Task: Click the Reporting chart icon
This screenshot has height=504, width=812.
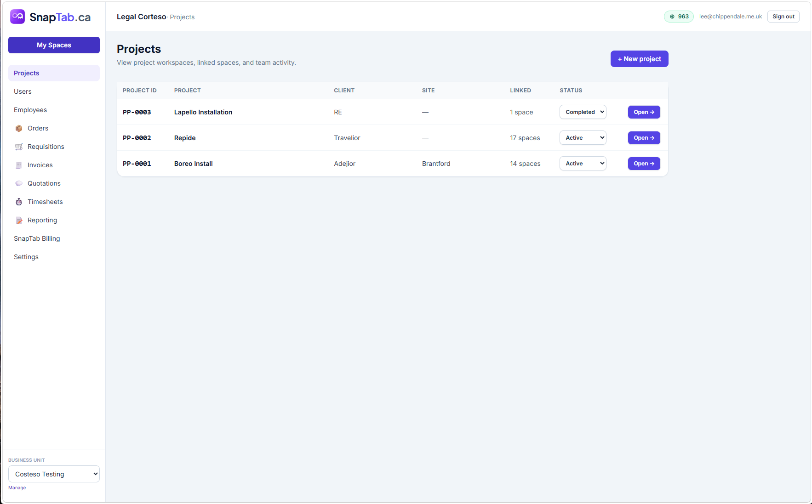Action: 19,221
